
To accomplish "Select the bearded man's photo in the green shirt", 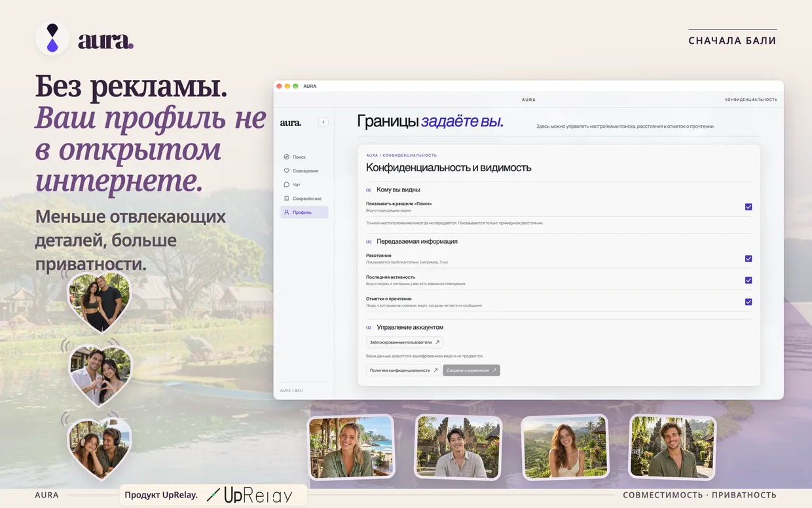I will pyautogui.click(x=673, y=447).
